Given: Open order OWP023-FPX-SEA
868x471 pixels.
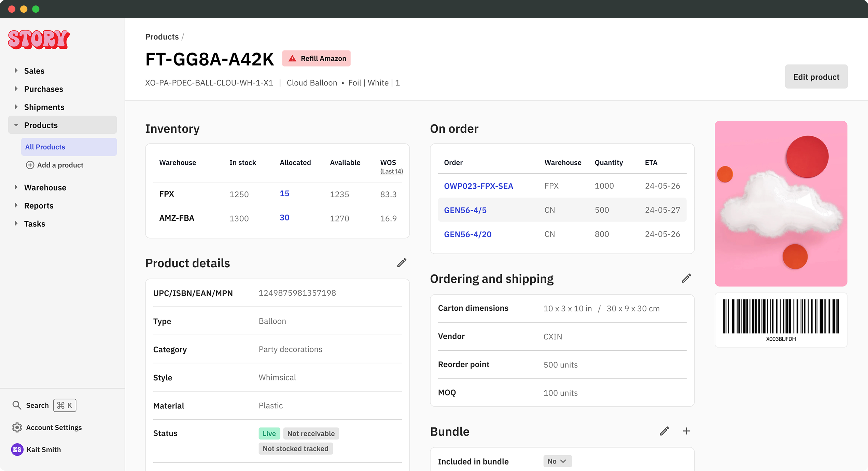Looking at the screenshot, I should pos(478,186).
